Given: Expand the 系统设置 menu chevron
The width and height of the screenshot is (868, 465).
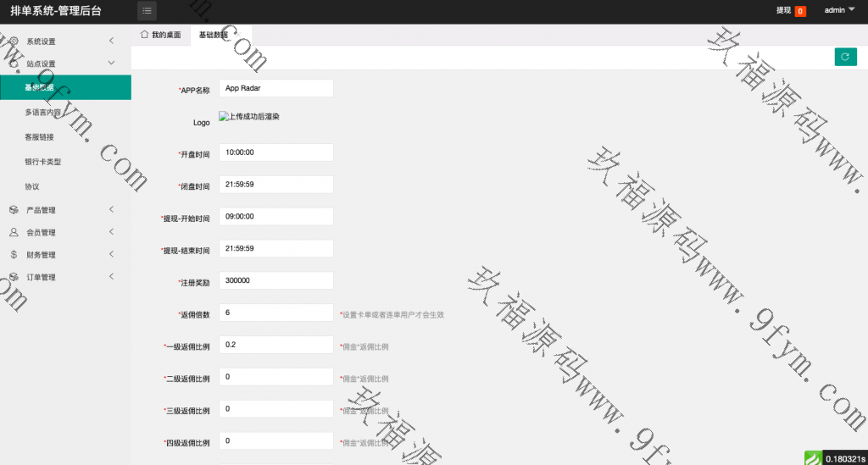Looking at the screenshot, I should [x=112, y=41].
